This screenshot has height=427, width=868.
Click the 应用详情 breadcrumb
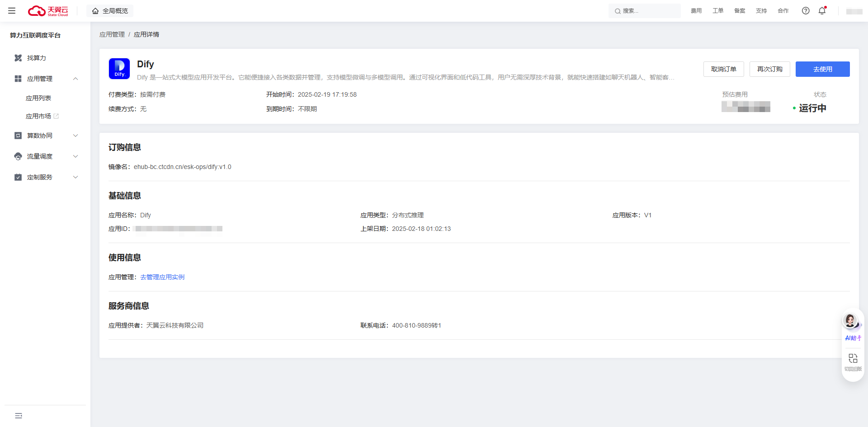pyautogui.click(x=146, y=34)
